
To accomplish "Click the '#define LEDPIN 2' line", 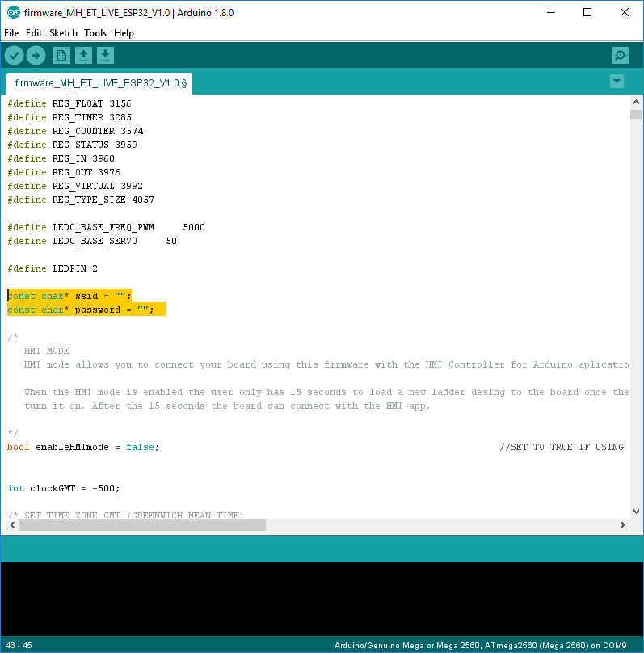I will point(53,268).
